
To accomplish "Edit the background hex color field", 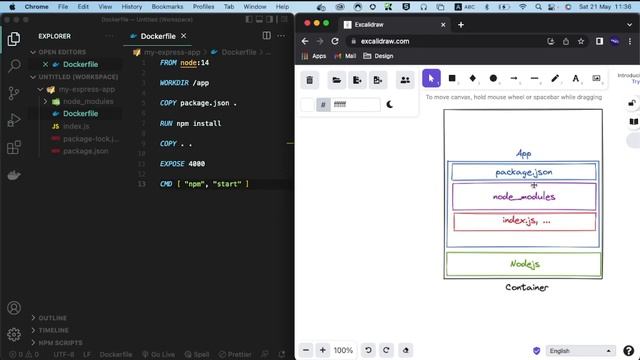I will (x=355, y=104).
